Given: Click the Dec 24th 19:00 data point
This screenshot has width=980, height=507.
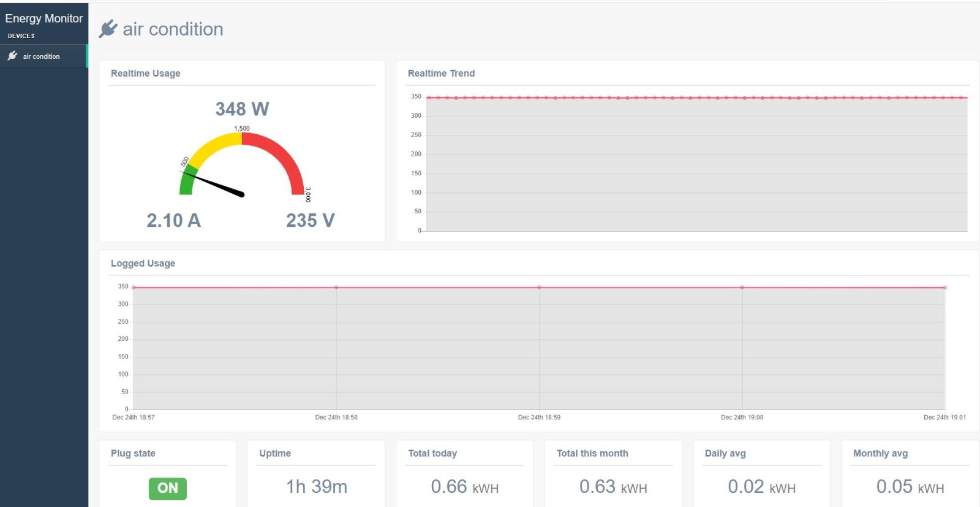Looking at the screenshot, I should click(x=742, y=288).
